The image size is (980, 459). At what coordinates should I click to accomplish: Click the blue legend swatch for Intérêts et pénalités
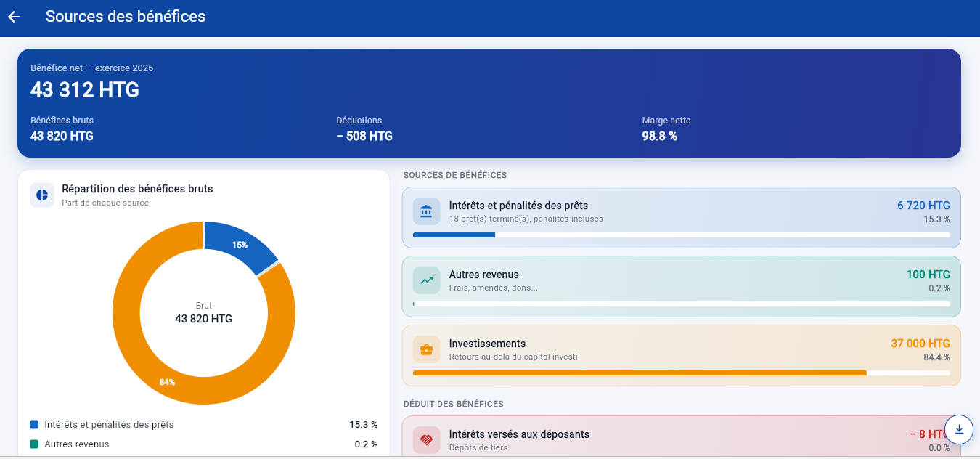(34, 424)
